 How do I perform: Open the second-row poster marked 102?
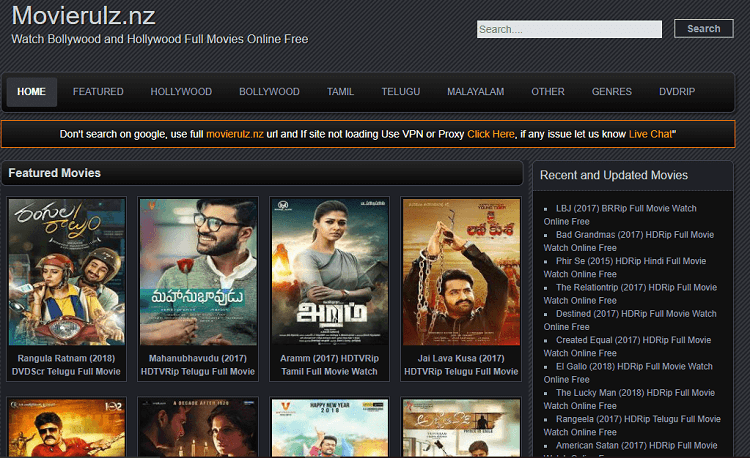click(67, 428)
